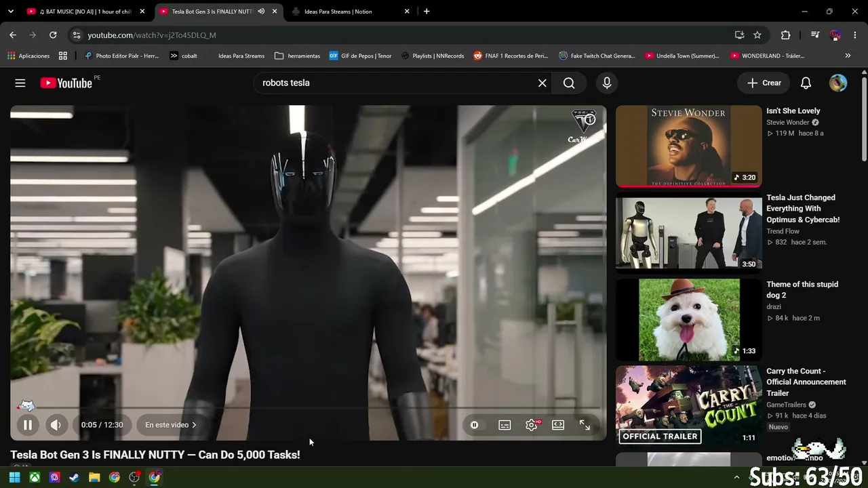
Task: Start voice search with the microphone
Action: (x=607, y=83)
